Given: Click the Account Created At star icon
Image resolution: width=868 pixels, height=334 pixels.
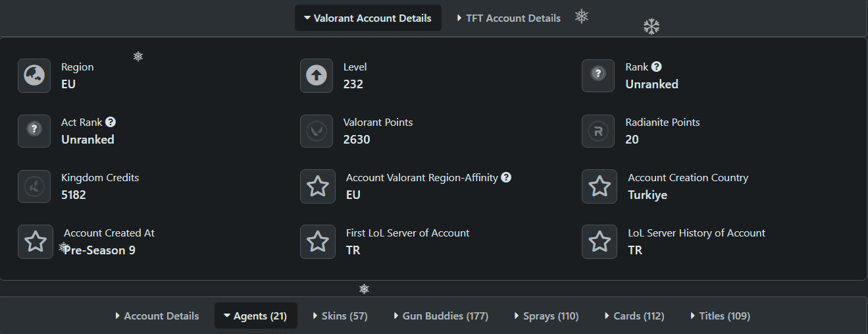Looking at the screenshot, I should pos(36,242).
